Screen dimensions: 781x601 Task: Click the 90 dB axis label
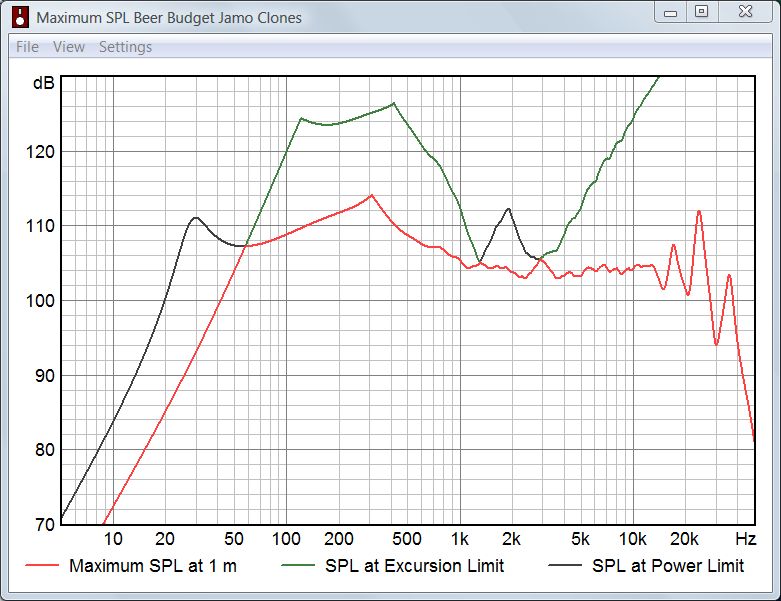(x=44, y=375)
